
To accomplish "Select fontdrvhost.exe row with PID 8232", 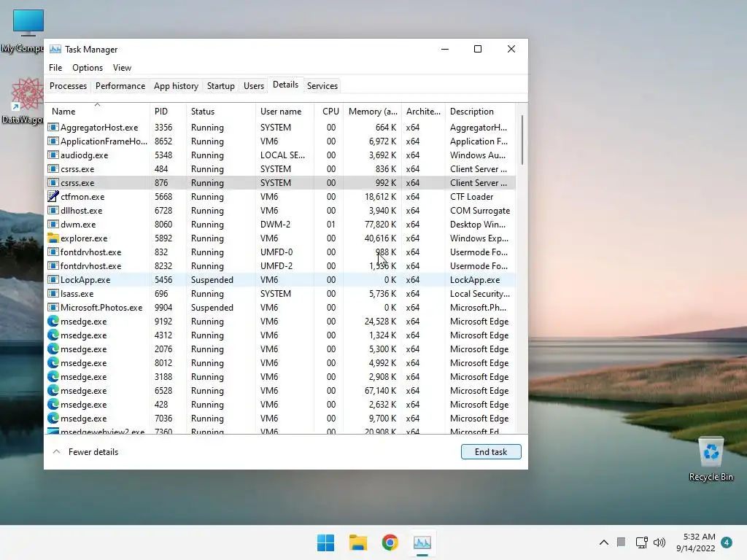I will click(281, 265).
